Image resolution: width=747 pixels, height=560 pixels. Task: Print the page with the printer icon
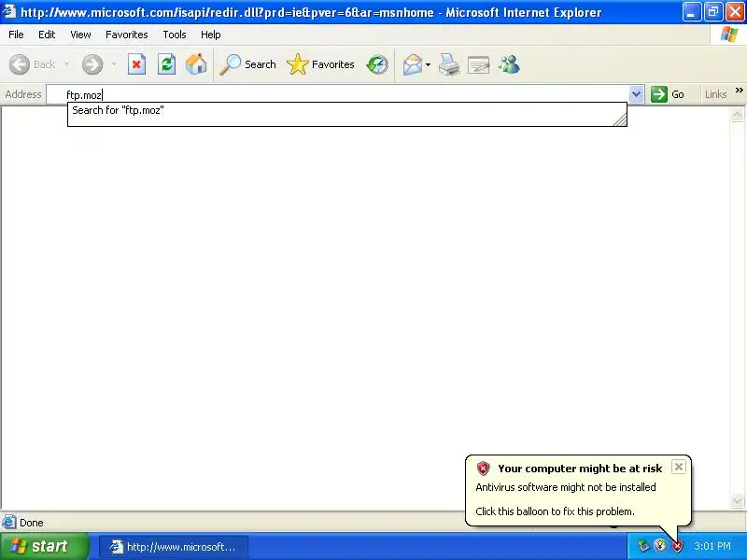click(449, 64)
